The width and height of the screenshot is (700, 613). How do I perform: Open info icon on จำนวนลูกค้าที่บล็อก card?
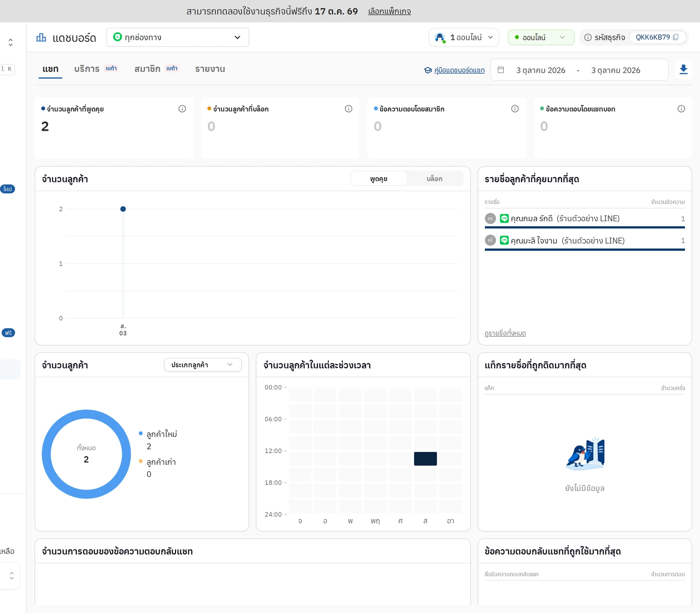click(348, 109)
